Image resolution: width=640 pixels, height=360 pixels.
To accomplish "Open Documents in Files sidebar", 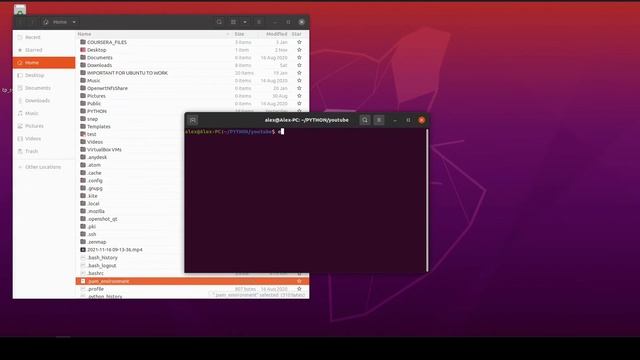I will click(44, 88).
